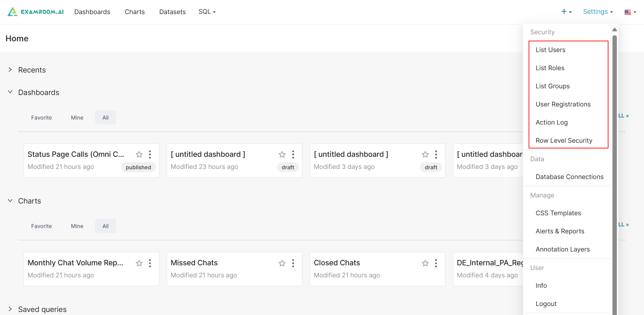644x315 pixels.
Task: Open the Row Level Security page
Action: click(564, 141)
